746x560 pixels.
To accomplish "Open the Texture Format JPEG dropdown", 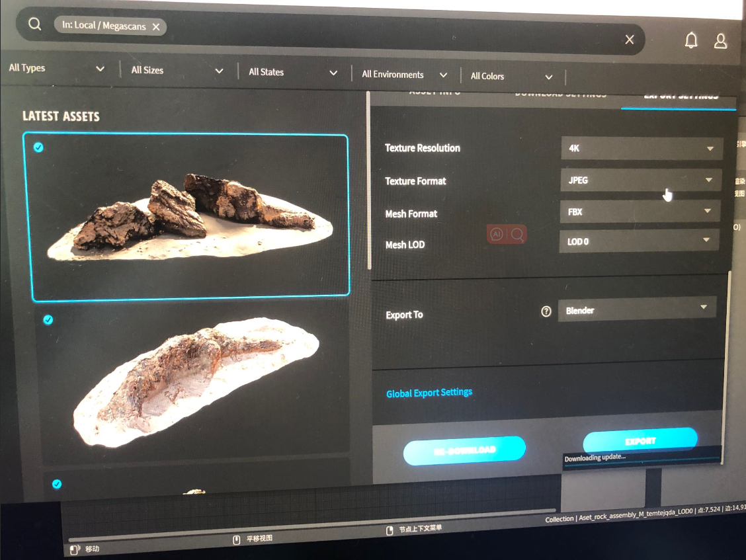I will point(641,180).
